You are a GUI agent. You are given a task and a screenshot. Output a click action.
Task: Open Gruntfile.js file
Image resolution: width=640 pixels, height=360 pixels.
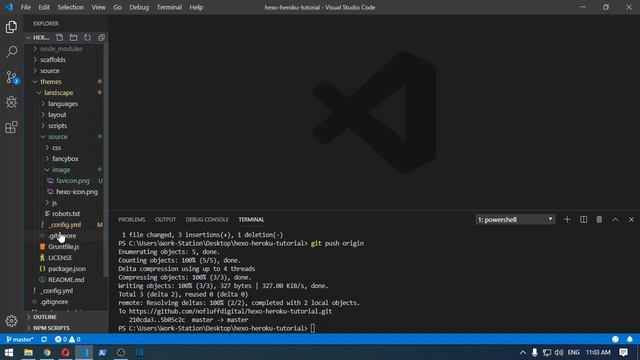point(65,247)
